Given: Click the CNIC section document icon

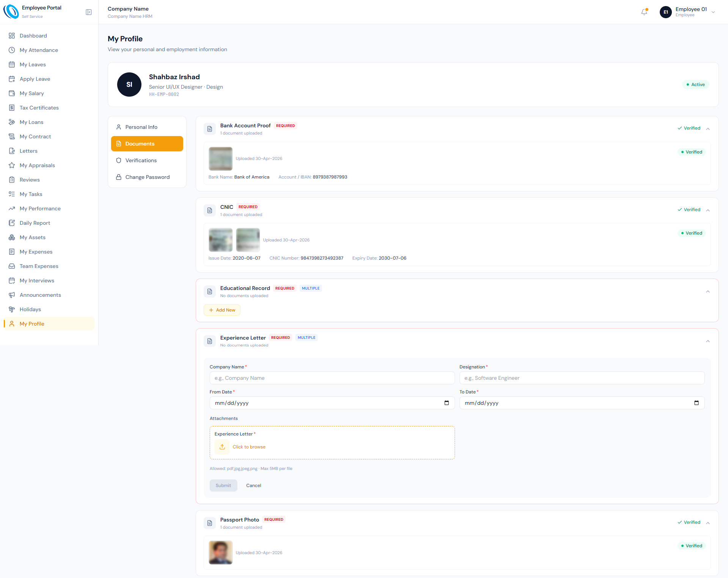Looking at the screenshot, I should point(210,210).
